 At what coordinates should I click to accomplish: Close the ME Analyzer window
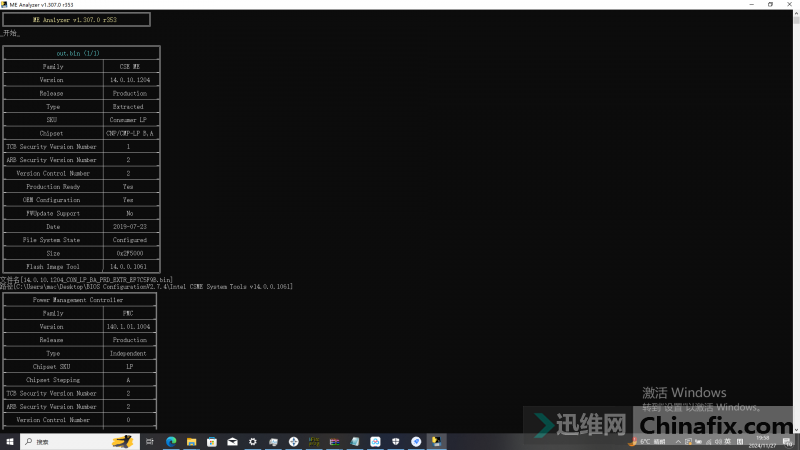[789, 5]
